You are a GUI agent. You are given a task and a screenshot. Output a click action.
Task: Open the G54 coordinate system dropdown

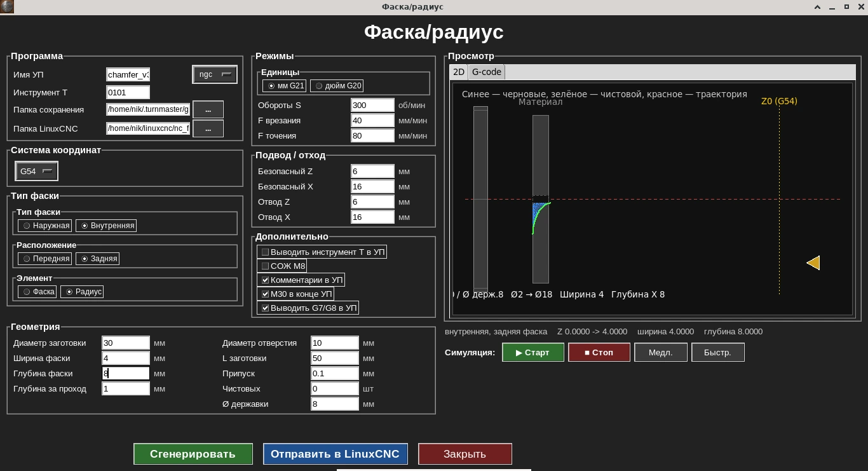(x=36, y=171)
